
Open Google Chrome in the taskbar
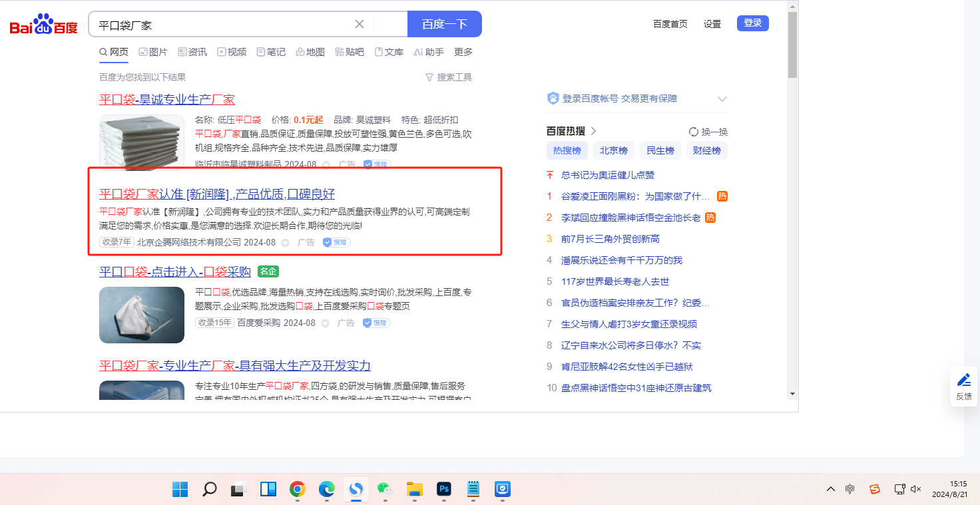click(x=298, y=490)
